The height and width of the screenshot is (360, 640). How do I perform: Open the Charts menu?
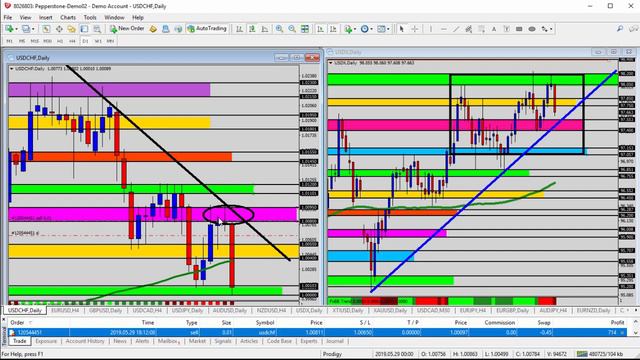68,18
